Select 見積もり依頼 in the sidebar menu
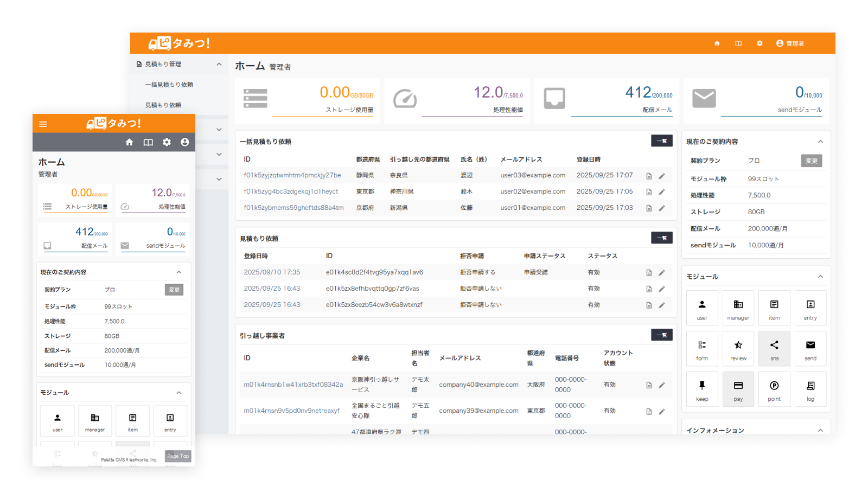Screen dimensions: 868x499 (x=163, y=105)
